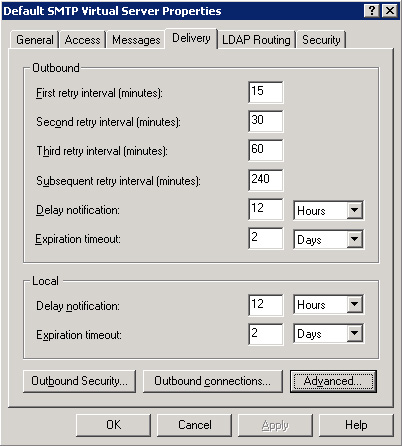The width and height of the screenshot is (402, 446).
Task: Click the title bar help question mark icon
Action: tap(372, 11)
